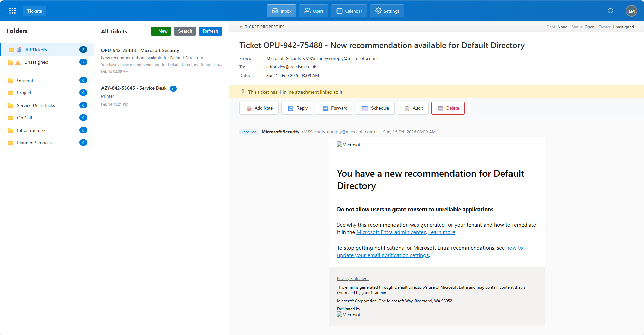This screenshot has width=644, height=335.
Task: Click the Planned Services folder icon
Action: pos(10,143)
